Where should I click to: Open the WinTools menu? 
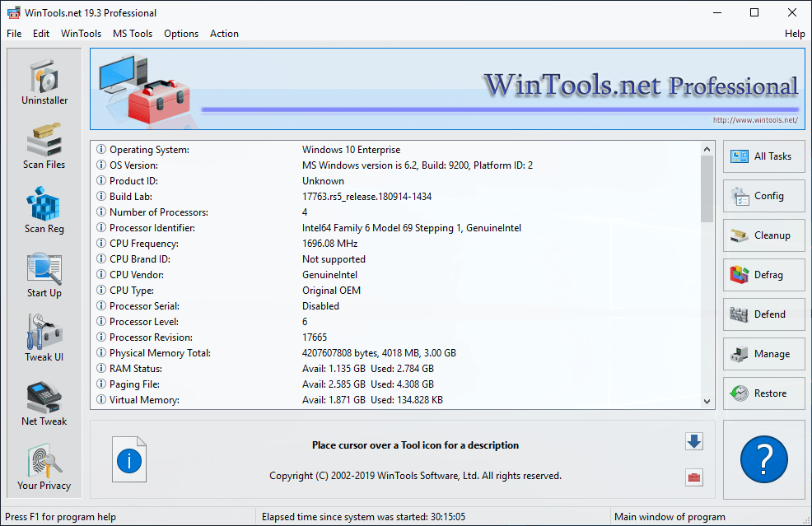click(x=81, y=34)
